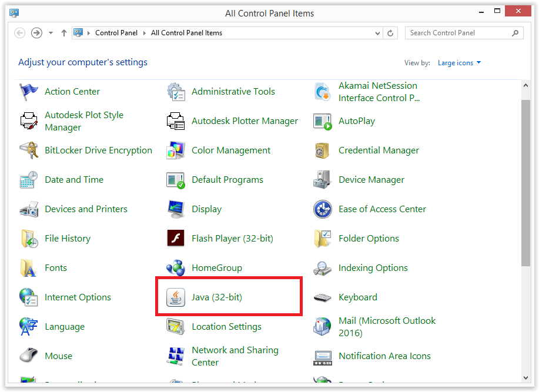The image size is (539, 392).
Task: Click the Search Control Panel field
Action: [464, 33]
